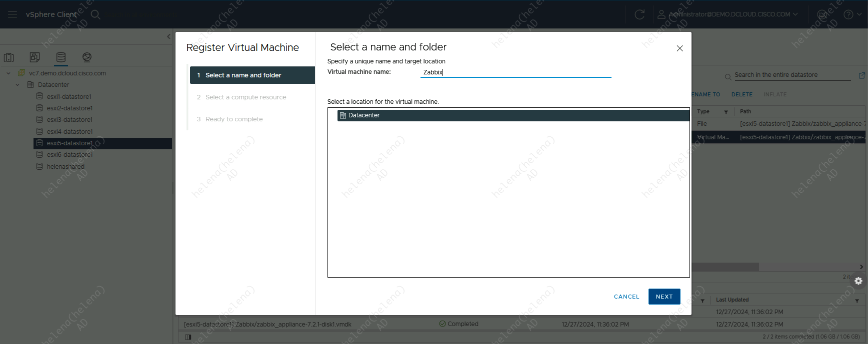Open the Hosts and Clusters inventory icon
Screen dimensions: 868x344
(x=9, y=57)
